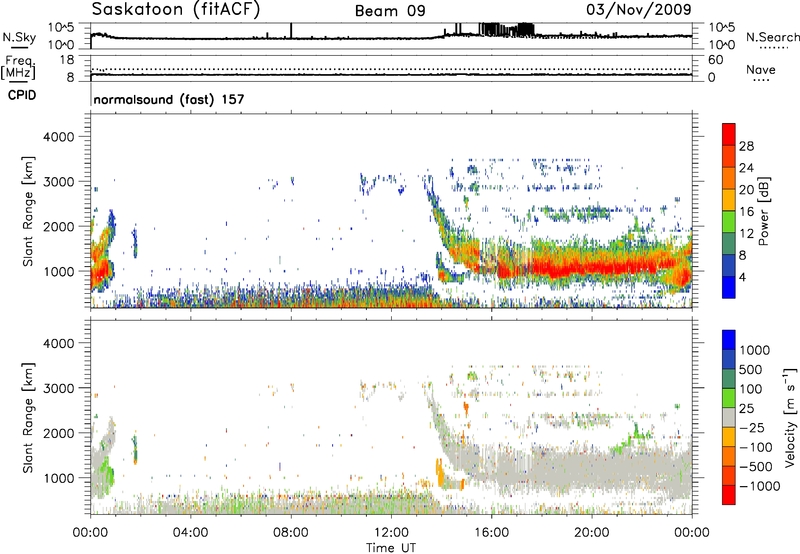Click the "Nave" legend label
Screen dimensions: 800x554
(761, 69)
